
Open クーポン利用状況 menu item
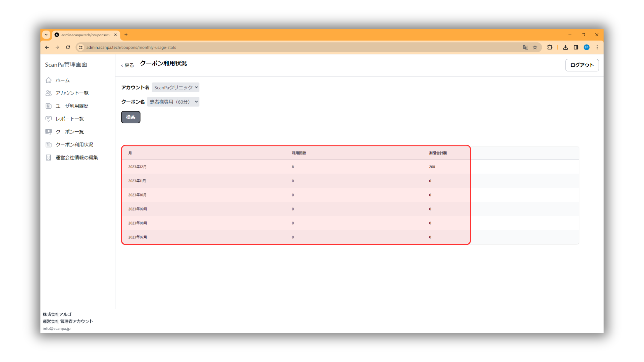click(74, 144)
